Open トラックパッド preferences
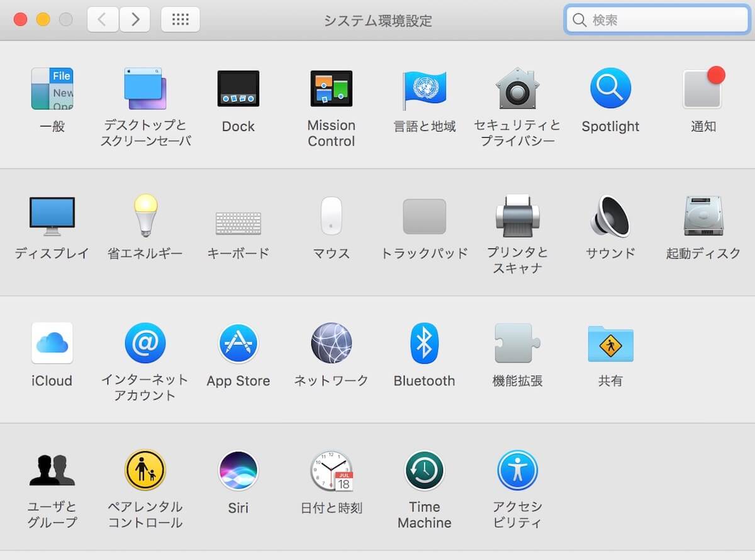 click(424, 216)
